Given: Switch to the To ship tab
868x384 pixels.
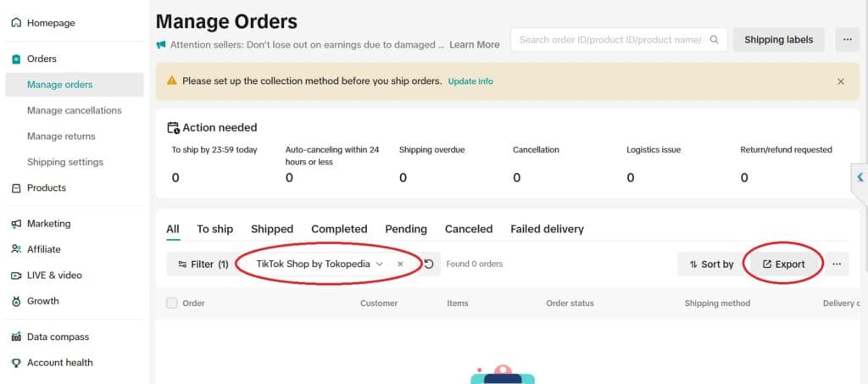Looking at the screenshot, I should tap(214, 229).
